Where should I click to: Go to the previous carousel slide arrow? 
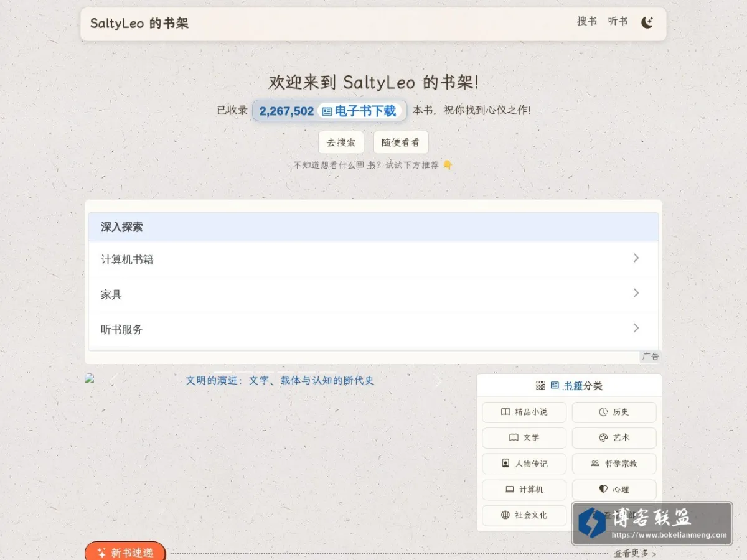tap(113, 381)
